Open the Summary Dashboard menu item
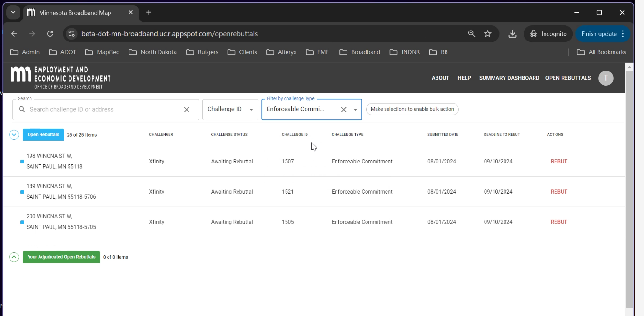The width and height of the screenshot is (644, 316). [509, 78]
